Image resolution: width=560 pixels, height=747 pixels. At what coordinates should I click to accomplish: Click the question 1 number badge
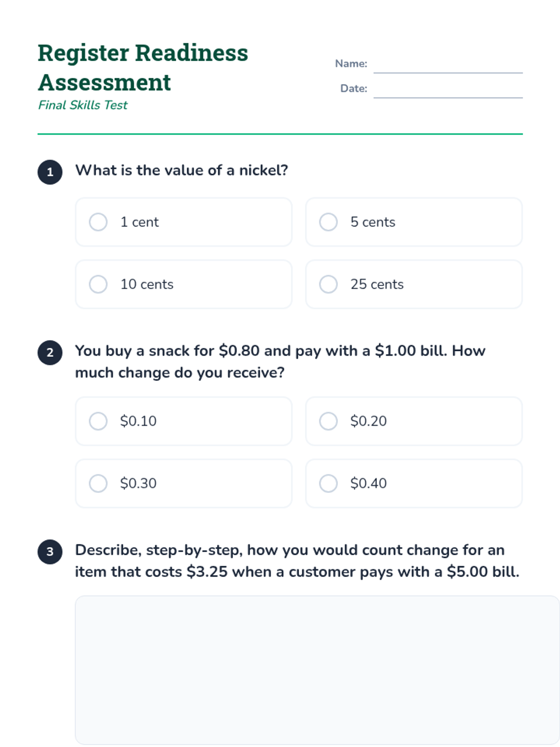click(50, 172)
